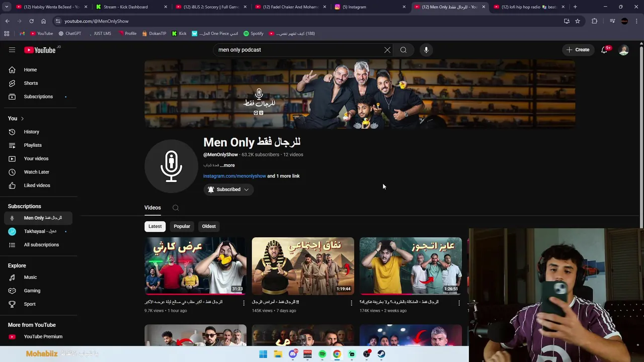Click the Chrome address bar URL
The width and height of the screenshot is (644, 362).
coord(97,21)
